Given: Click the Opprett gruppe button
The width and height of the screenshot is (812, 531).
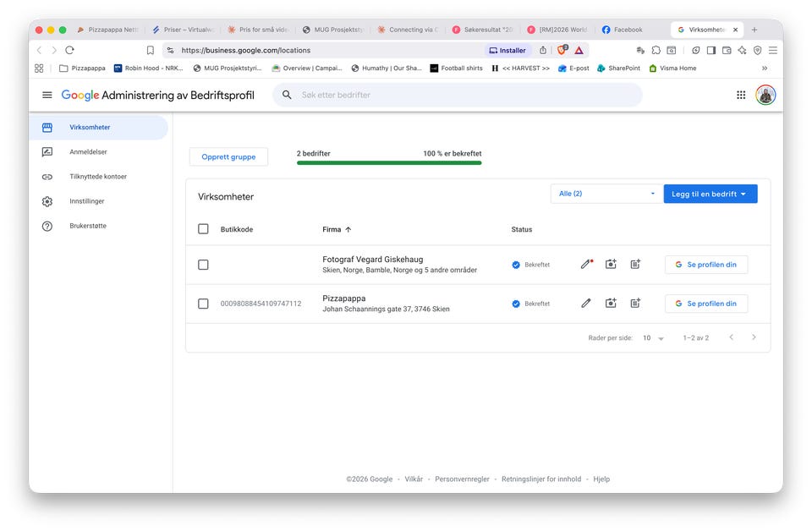Looking at the screenshot, I should coord(228,156).
